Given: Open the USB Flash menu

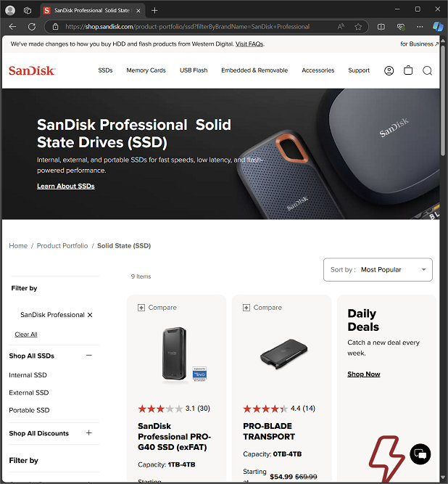Looking at the screenshot, I should coord(194,70).
